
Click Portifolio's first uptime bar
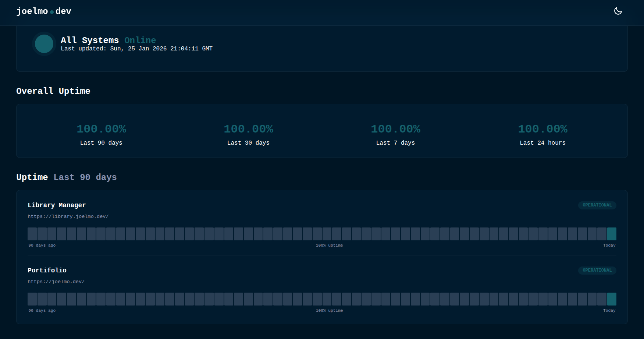32,299
